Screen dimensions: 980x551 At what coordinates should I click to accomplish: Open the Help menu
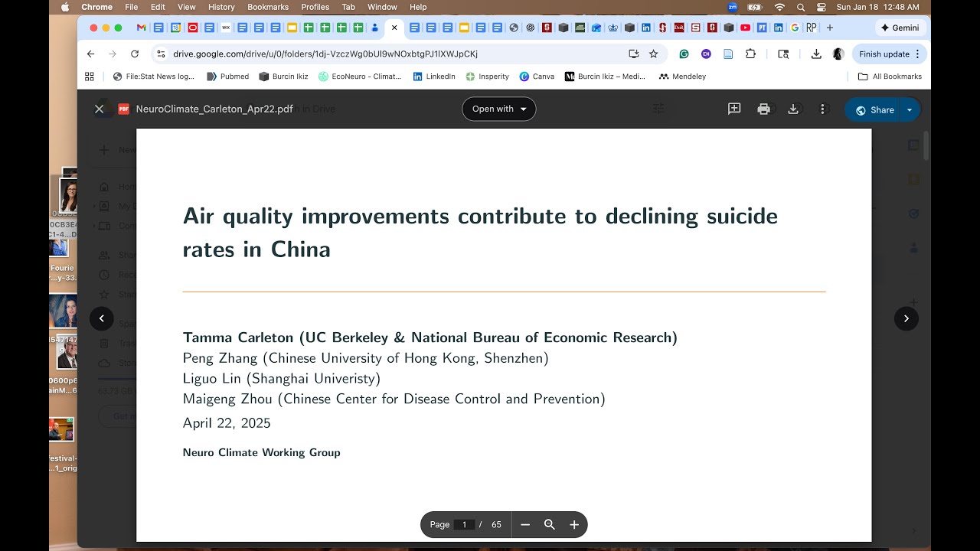[x=418, y=7]
